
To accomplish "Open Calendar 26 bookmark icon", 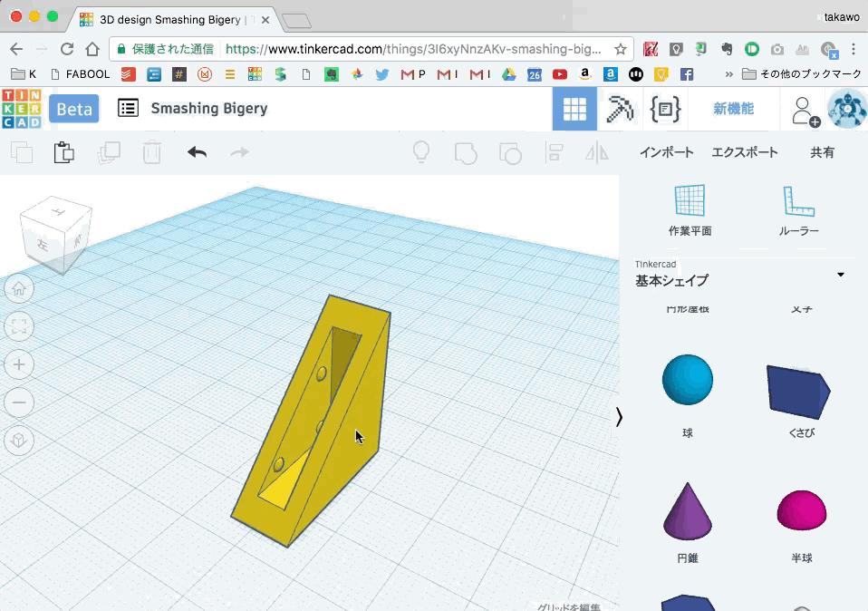I will point(535,74).
